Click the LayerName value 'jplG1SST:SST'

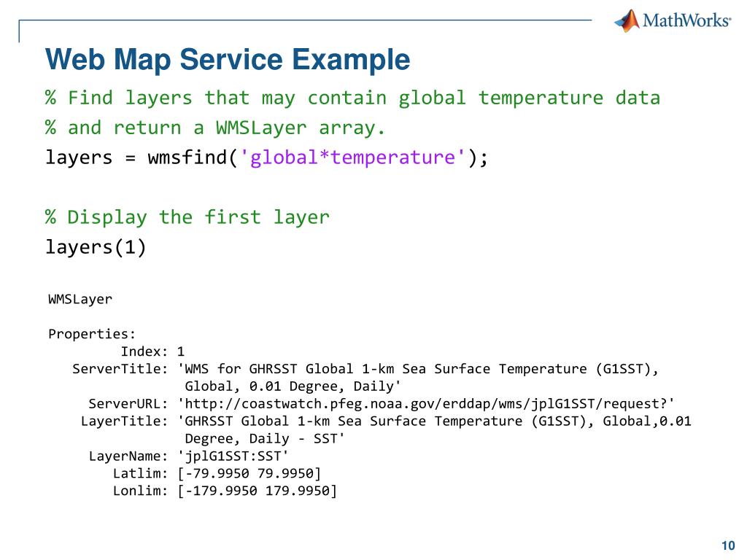point(233,456)
